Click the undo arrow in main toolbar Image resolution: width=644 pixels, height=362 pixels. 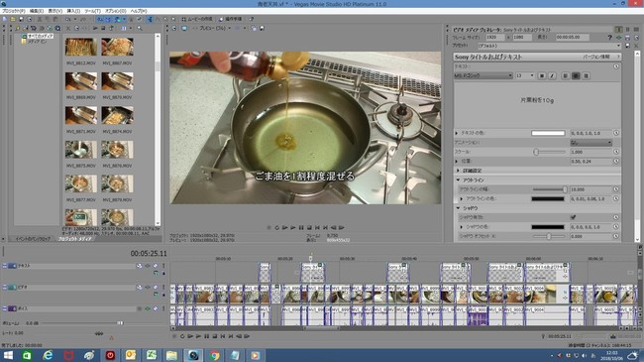pos(68,19)
